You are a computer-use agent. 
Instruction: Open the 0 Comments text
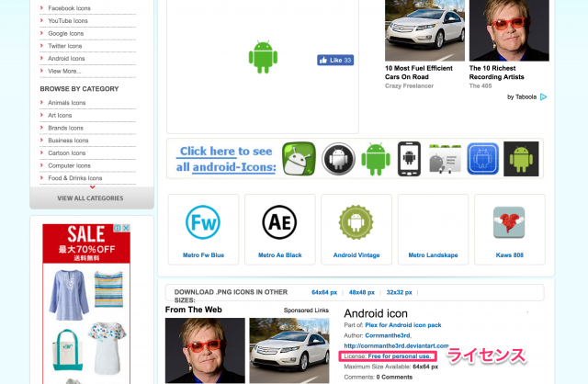coord(394,378)
